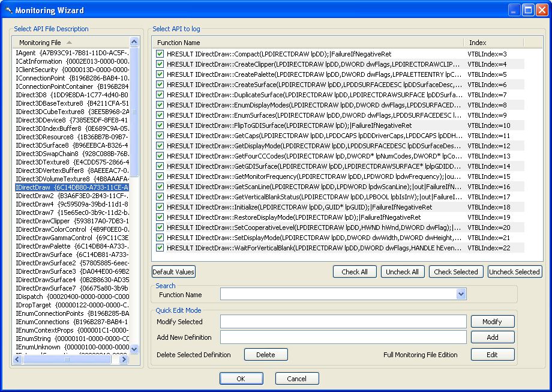
Task: Select the IDispatch monitoring file
Action: pyautogui.click(x=72, y=297)
